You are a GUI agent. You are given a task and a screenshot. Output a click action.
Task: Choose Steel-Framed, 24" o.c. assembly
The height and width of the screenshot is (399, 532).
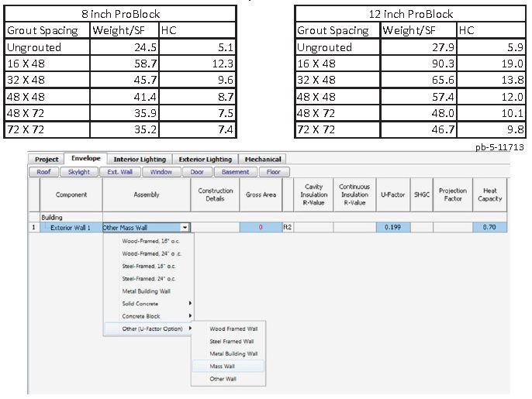tap(149, 279)
